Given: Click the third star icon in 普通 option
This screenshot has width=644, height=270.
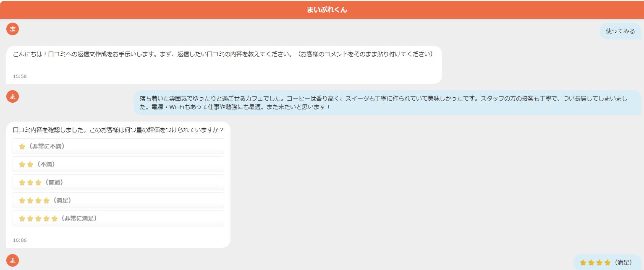Looking at the screenshot, I should coord(38,182).
